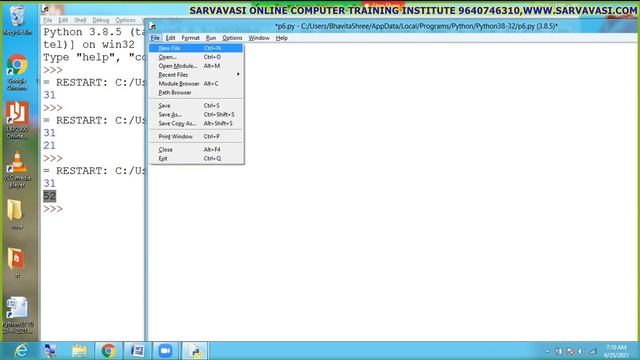The width and height of the screenshot is (640, 360).
Task: Open the Run menu in the editor
Action: tap(211, 38)
